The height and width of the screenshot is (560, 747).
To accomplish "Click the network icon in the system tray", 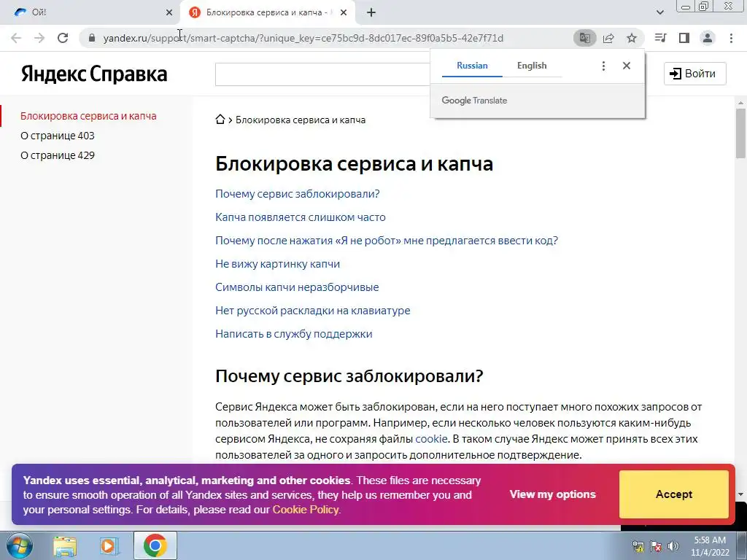I will (638, 546).
